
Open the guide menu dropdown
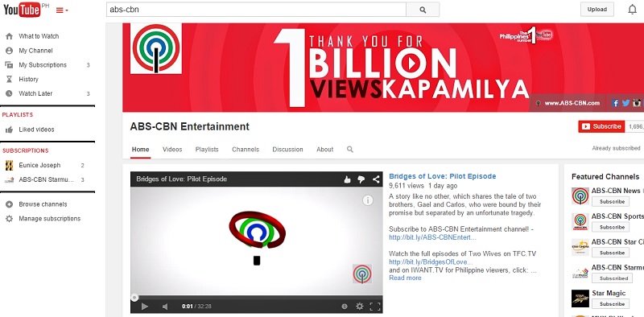pyautogui.click(x=62, y=10)
